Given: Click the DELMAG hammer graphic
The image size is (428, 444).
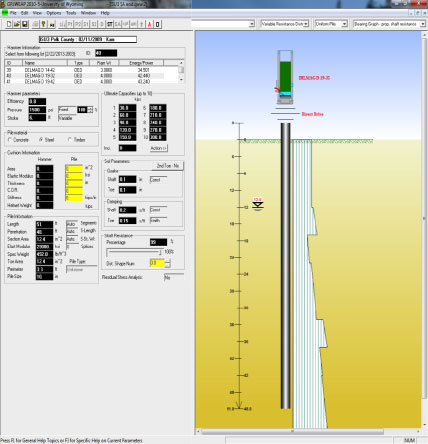Looking at the screenshot, I should click(x=285, y=77).
